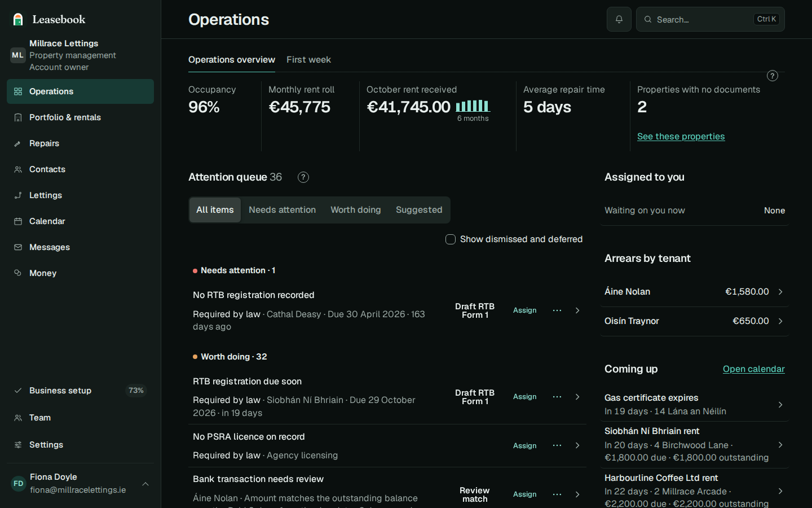812x508 pixels.
Task: Select All items queue filter
Action: pos(215,210)
